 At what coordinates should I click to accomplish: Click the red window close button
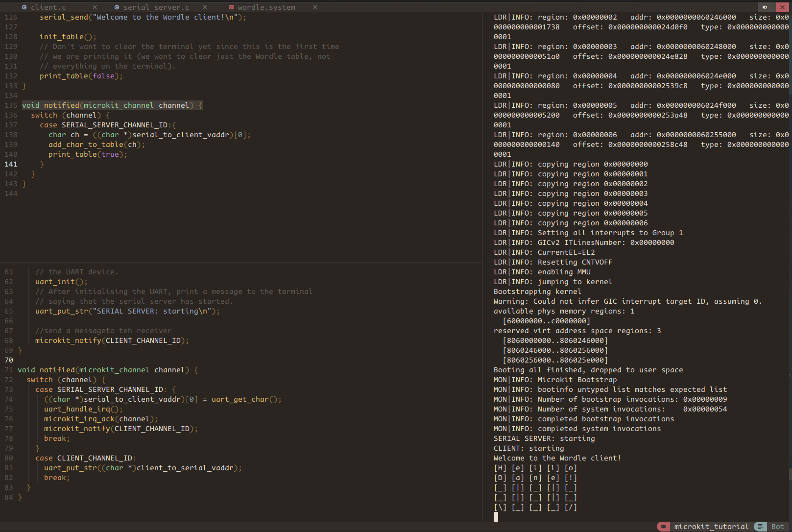[x=782, y=7]
